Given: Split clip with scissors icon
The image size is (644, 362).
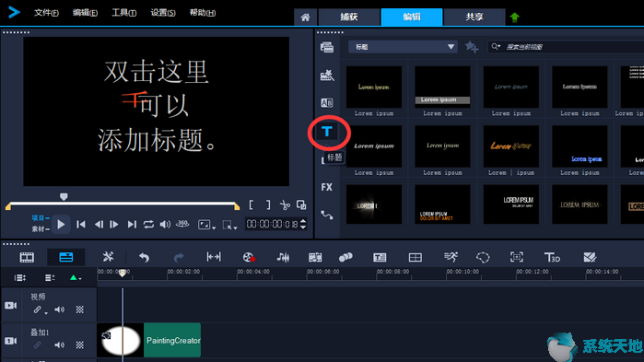Looking at the screenshot, I should (x=285, y=204).
